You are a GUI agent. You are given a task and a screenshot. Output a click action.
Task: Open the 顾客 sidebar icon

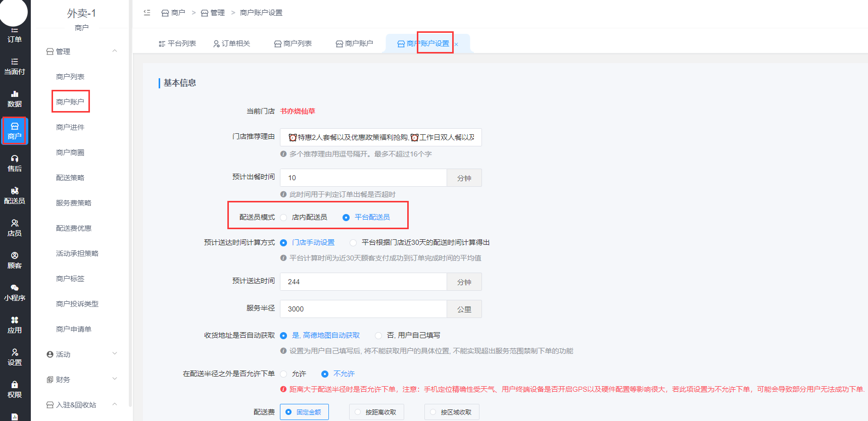click(x=15, y=260)
